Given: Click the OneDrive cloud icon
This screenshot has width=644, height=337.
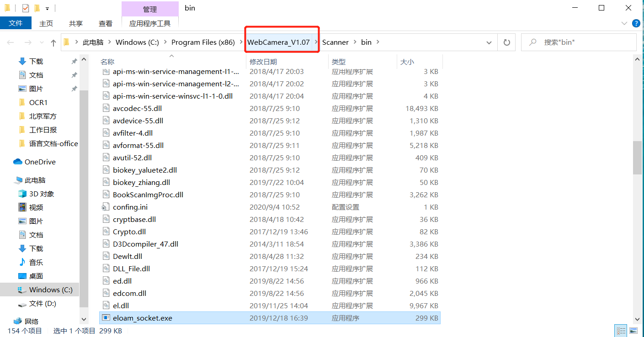Looking at the screenshot, I should (18, 162).
